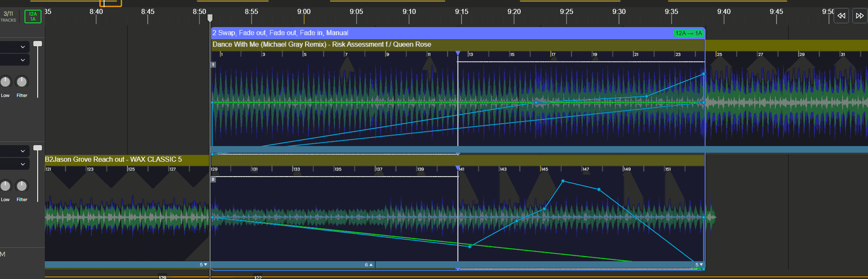
Task: Click the lowest bottom-track automation point near bar 141
Action: coord(470,246)
